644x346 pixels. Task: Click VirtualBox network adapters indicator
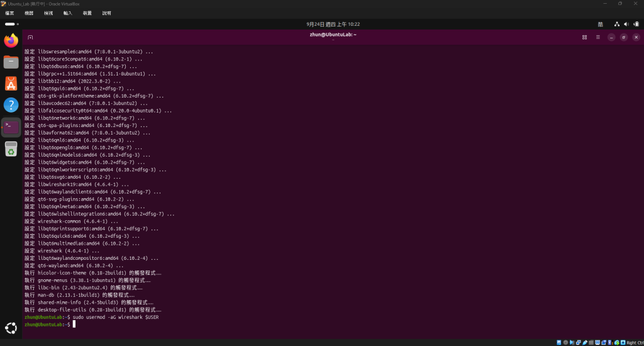tap(579, 342)
